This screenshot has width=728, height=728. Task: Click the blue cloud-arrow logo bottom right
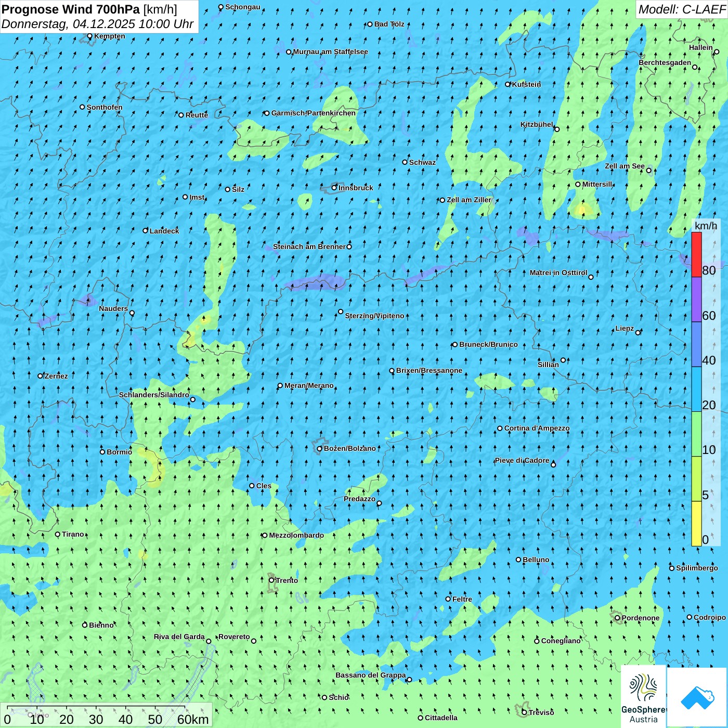click(x=697, y=698)
